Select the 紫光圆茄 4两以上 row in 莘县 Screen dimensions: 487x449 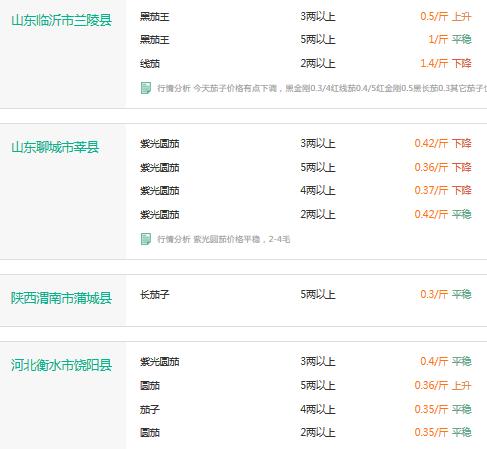click(306, 191)
